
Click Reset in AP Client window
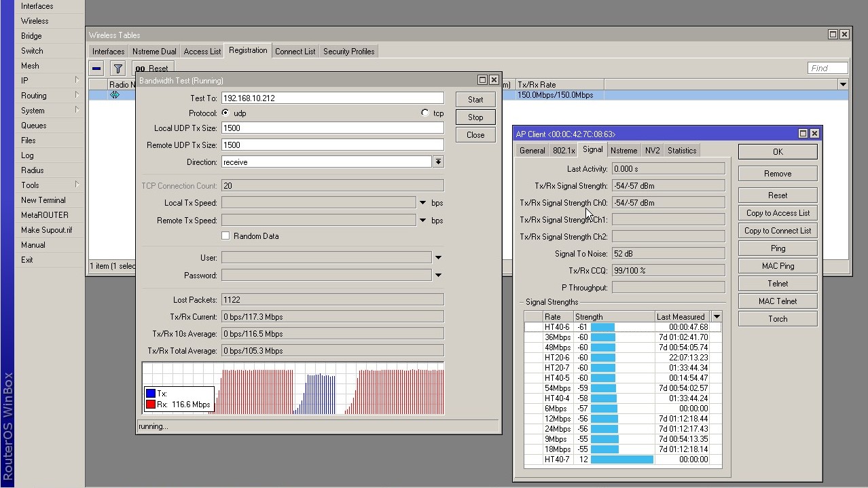(778, 195)
